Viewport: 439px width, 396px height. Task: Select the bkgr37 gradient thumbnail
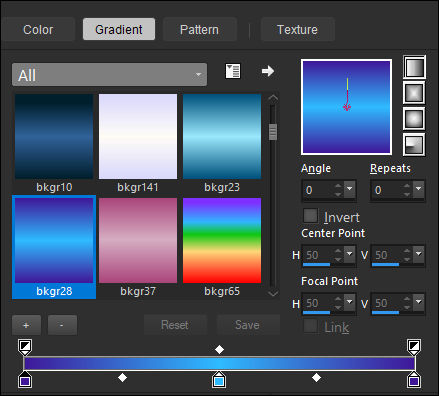(x=138, y=240)
